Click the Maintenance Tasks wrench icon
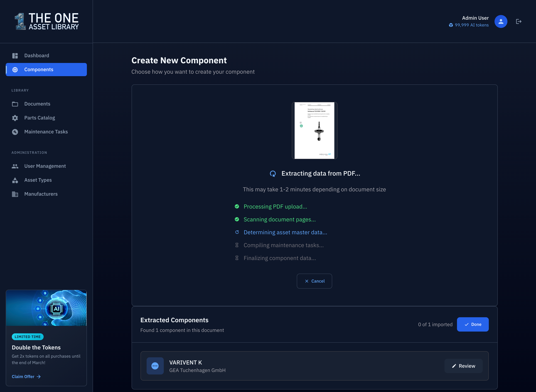 15,132
